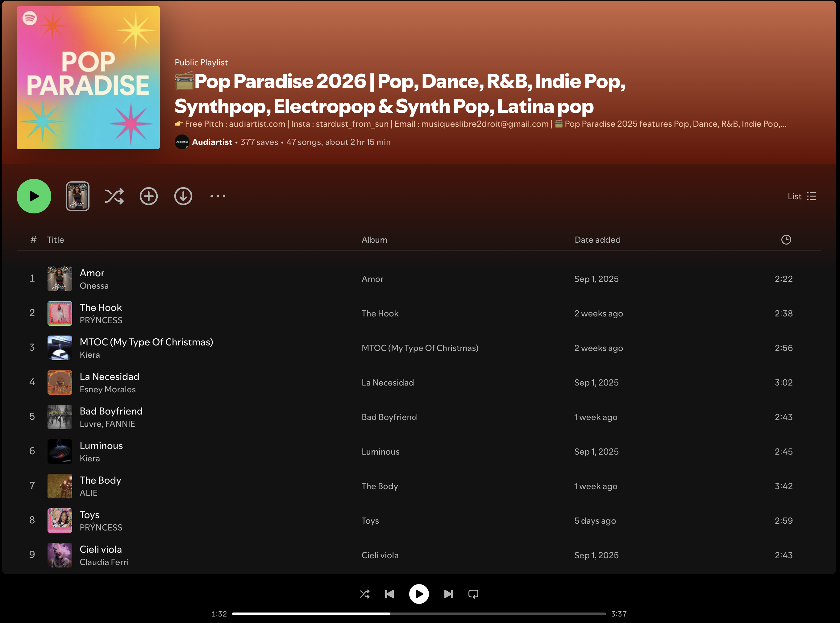Screen dimensions: 840x623
Task: Open the three-dots more options menu
Action: point(218,196)
